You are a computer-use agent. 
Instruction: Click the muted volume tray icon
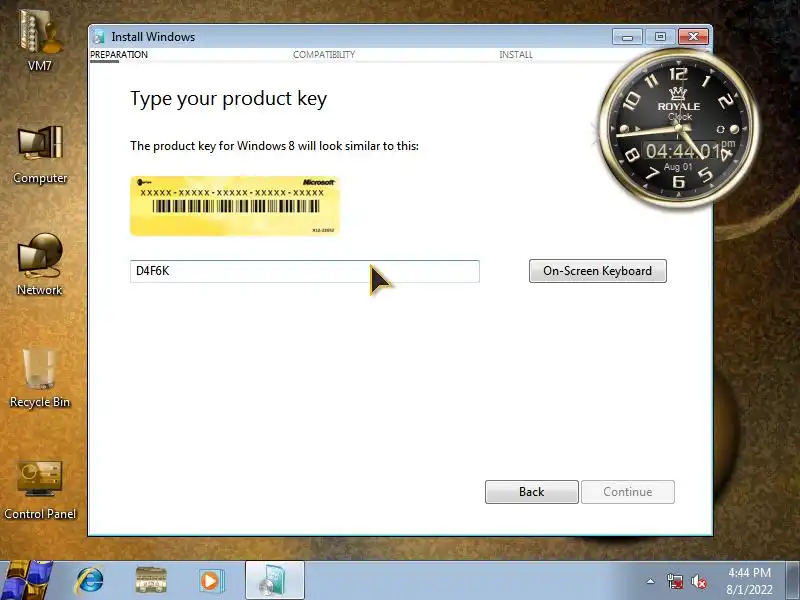pos(698,581)
